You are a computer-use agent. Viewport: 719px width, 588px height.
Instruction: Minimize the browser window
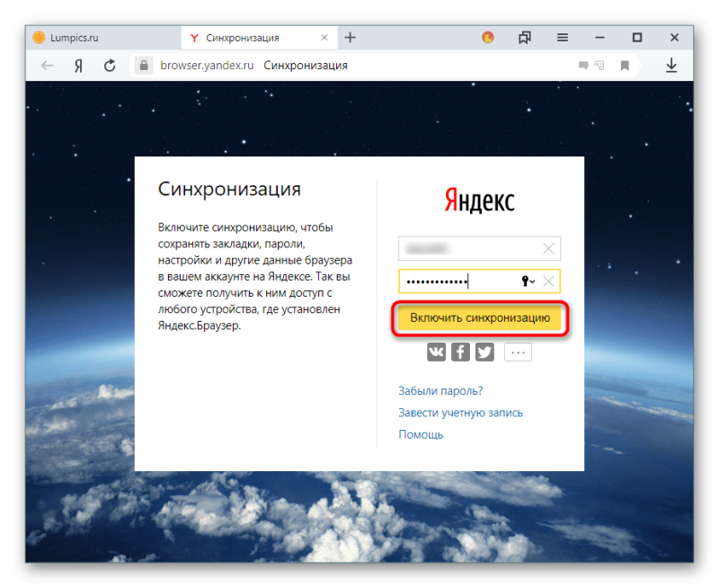599,37
